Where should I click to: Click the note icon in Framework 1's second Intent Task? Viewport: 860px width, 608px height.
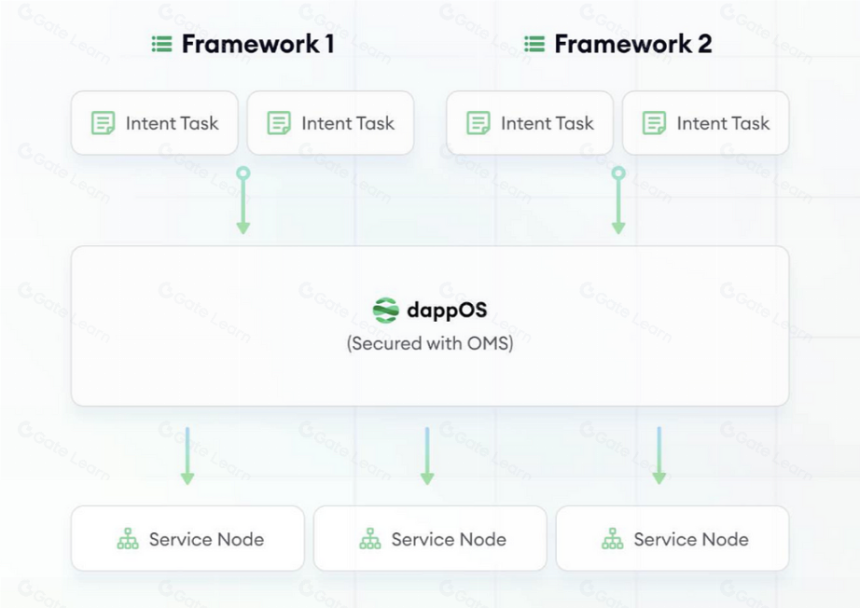[x=279, y=123]
